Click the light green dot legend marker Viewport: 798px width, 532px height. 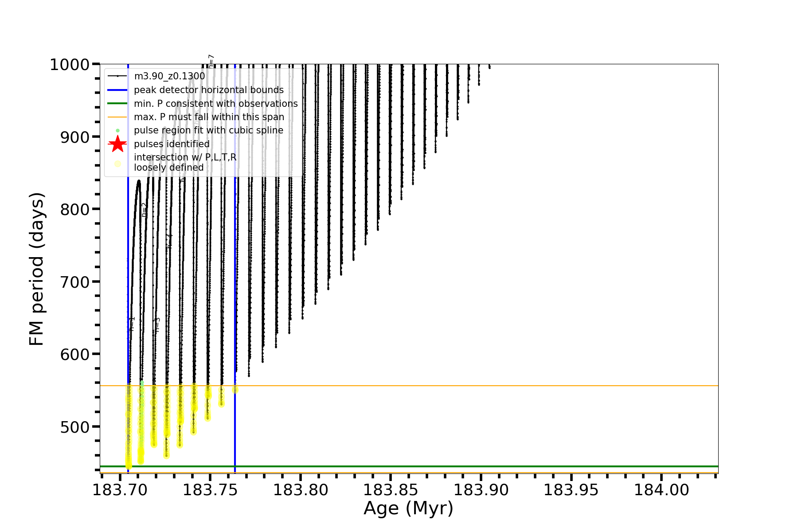coord(117,131)
